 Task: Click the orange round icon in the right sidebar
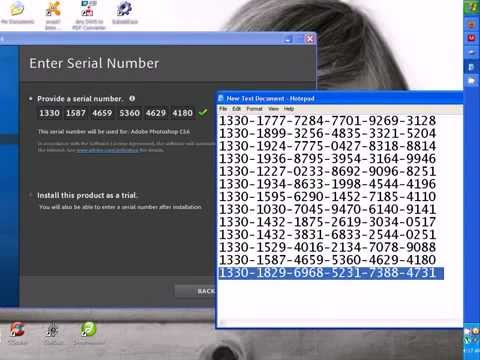pyautogui.click(x=471, y=24)
